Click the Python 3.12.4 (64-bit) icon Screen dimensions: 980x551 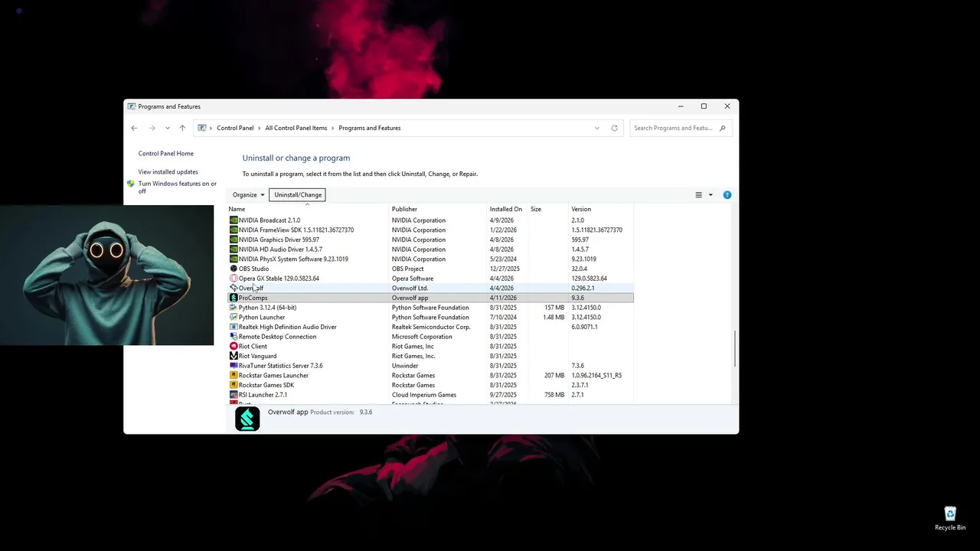coord(234,308)
